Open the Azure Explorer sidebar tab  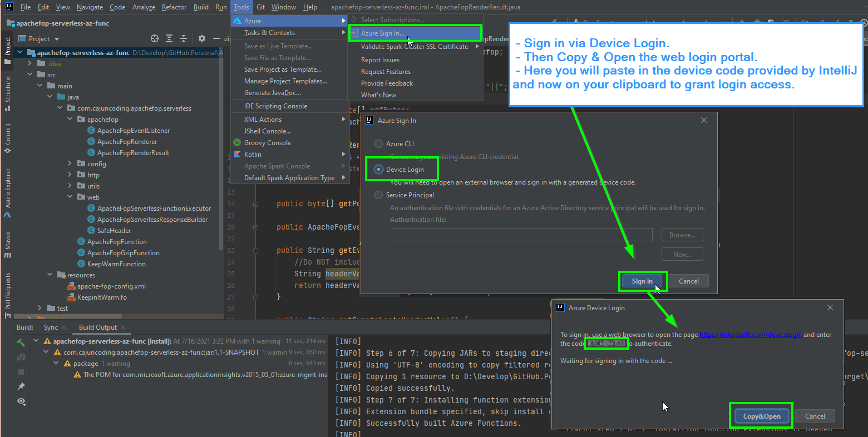pos(8,193)
